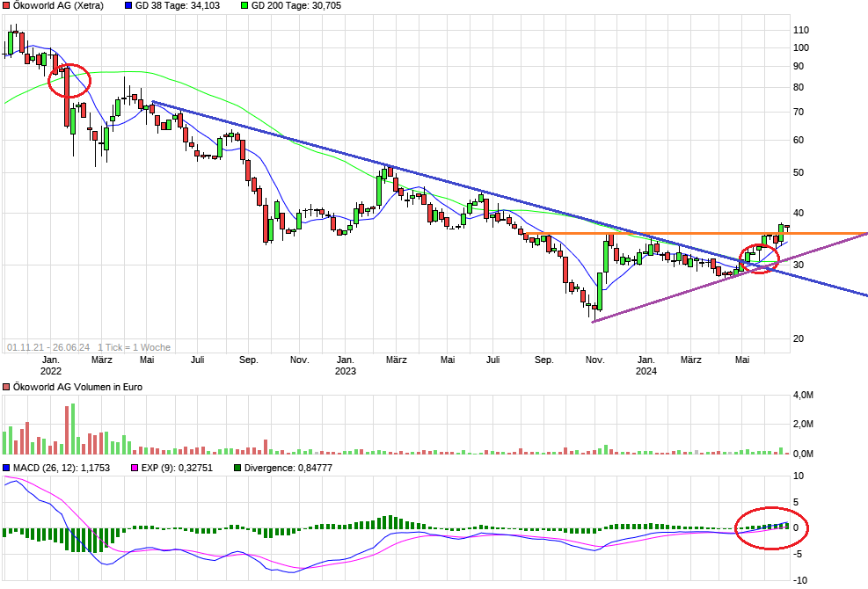Image resolution: width=868 pixels, height=589 pixels.
Task: Open the GD 38 Tage: 34,103 value
Action: click(x=177, y=6)
